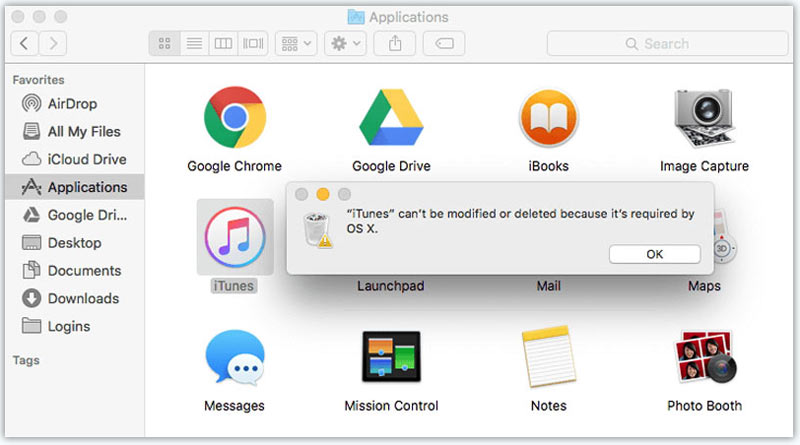The width and height of the screenshot is (800, 445).
Task: Select the Photo Booth app icon
Action: click(x=705, y=357)
